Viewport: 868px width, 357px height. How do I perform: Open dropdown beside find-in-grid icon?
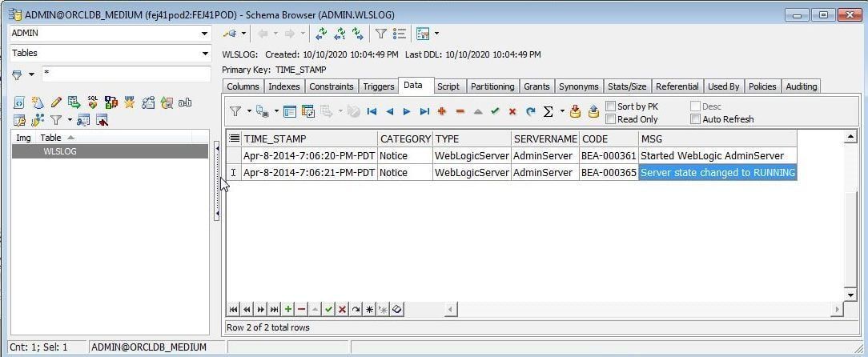pyautogui.click(x=276, y=111)
